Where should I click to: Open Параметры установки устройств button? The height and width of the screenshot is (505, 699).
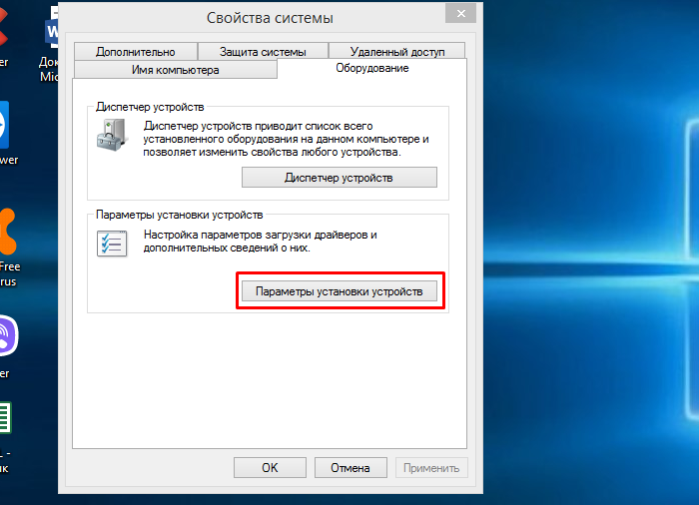(x=339, y=292)
